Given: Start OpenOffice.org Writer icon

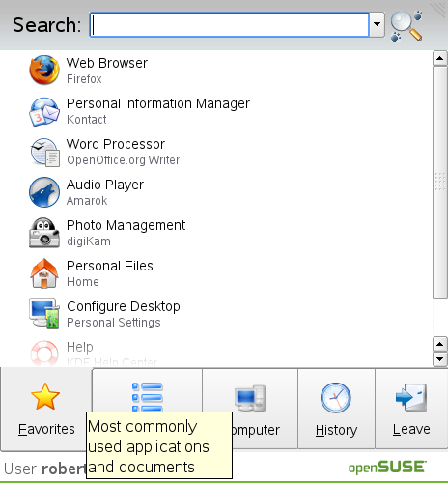Looking at the screenshot, I should pyautogui.click(x=44, y=153).
